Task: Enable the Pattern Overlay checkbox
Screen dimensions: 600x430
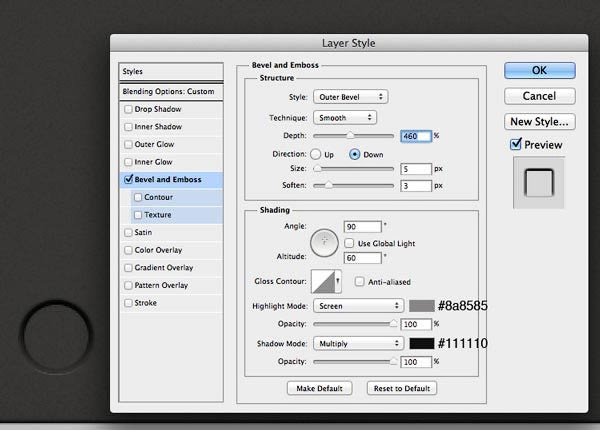Action: (128, 285)
